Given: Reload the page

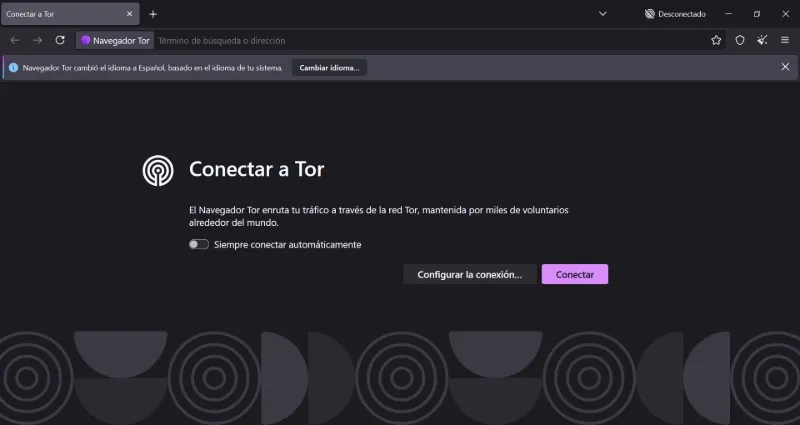Looking at the screenshot, I should (60, 40).
